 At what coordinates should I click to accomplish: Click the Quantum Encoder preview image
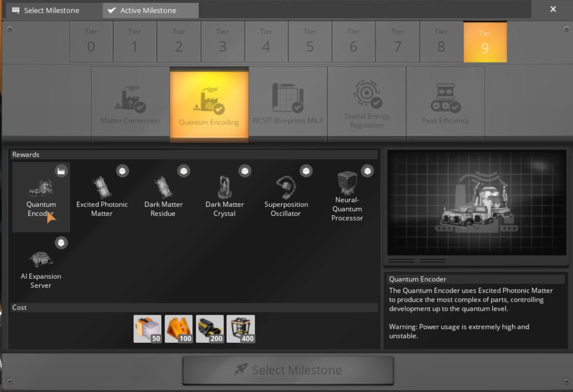(475, 203)
